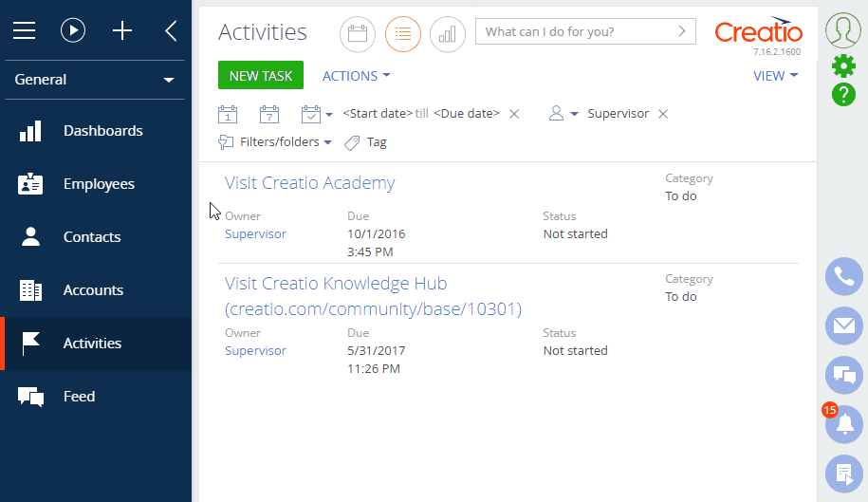Click the run process play icon
This screenshot has height=502, width=868.
pos(73,30)
